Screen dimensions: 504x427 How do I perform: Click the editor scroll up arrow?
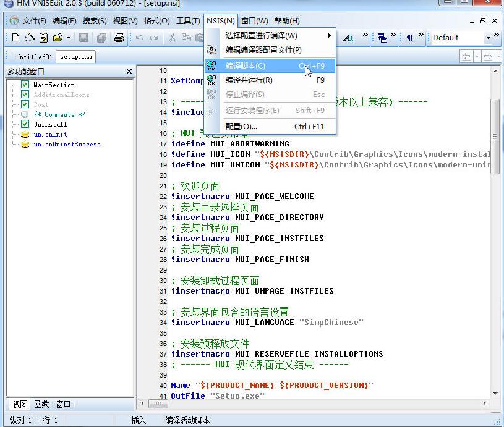point(495,71)
